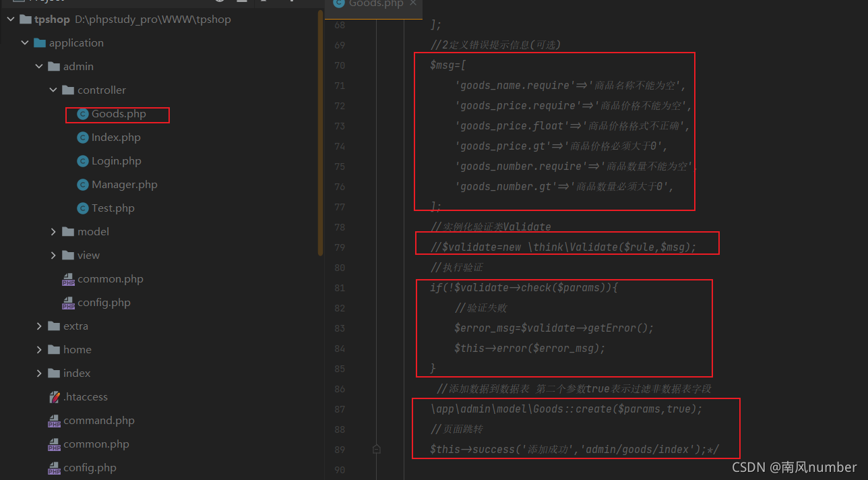868x480 pixels.
Task: Click the Goods.php class file icon
Action: tap(83, 114)
